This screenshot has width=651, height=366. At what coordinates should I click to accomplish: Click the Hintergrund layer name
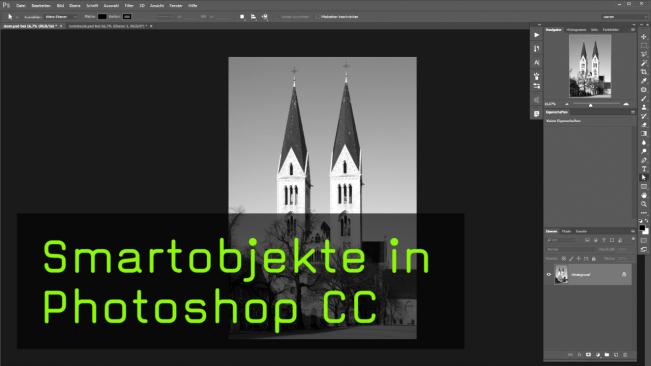pos(581,275)
